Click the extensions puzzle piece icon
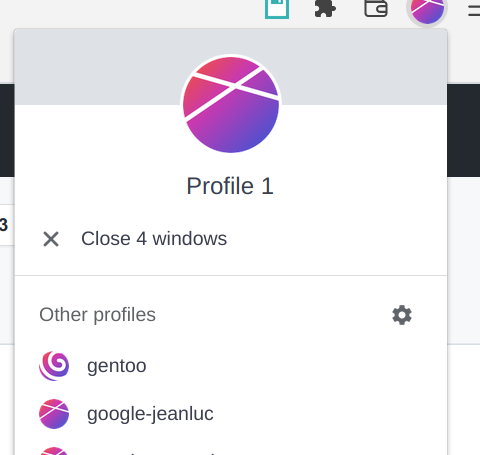Viewport: 480px width, 455px height. pyautogui.click(x=325, y=8)
